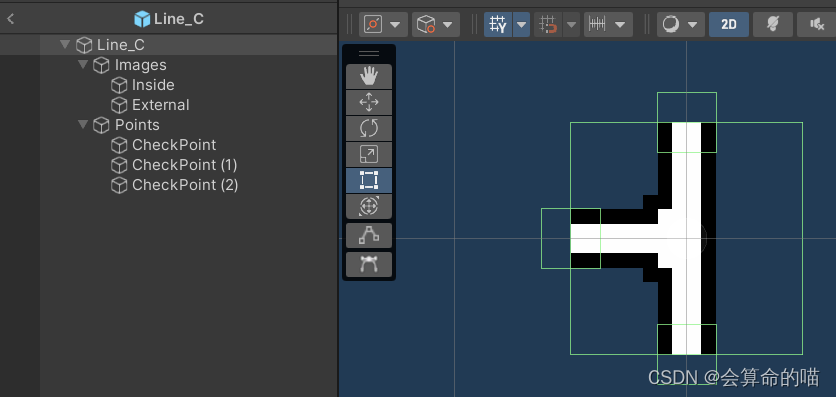Toggle grid visibility button

coord(498,25)
